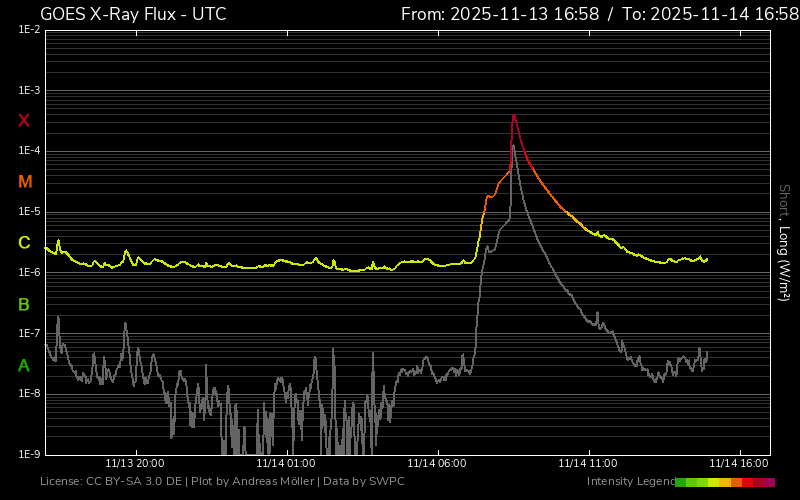Image resolution: width=800 pixels, height=500 pixels.
Task: Click the '11/14 06:00' time axis label
Action: point(437,463)
